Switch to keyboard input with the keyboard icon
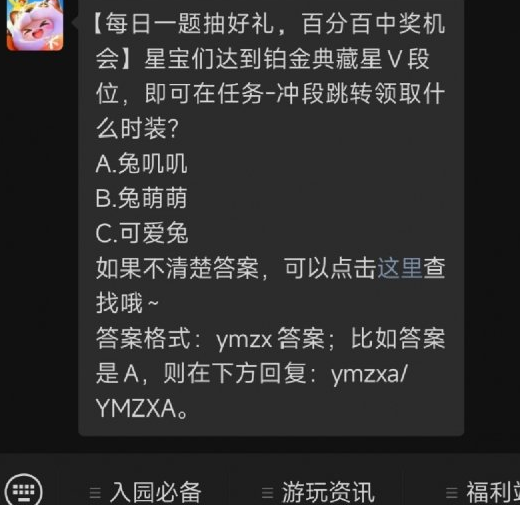 [24, 490]
